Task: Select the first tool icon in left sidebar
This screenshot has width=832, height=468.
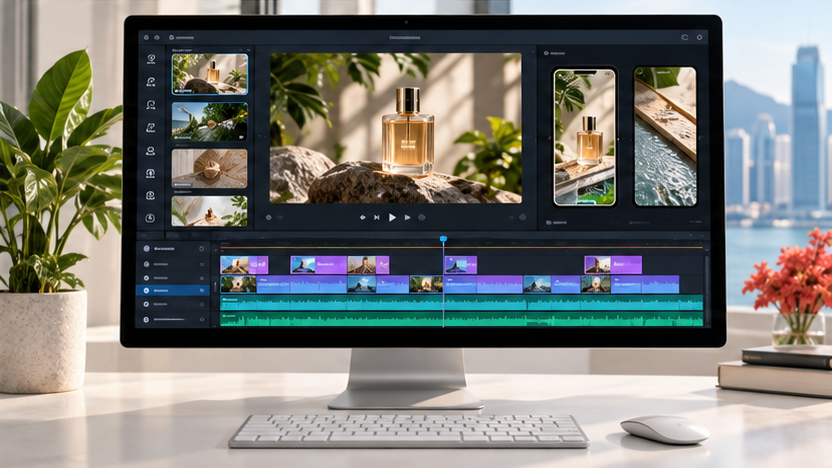Action: point(151,59)
